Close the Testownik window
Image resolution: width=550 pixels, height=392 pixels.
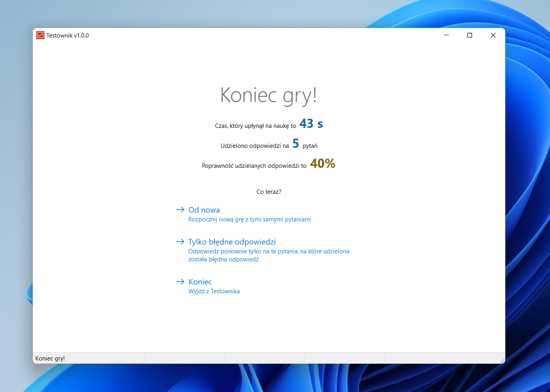tap(493, 35)
